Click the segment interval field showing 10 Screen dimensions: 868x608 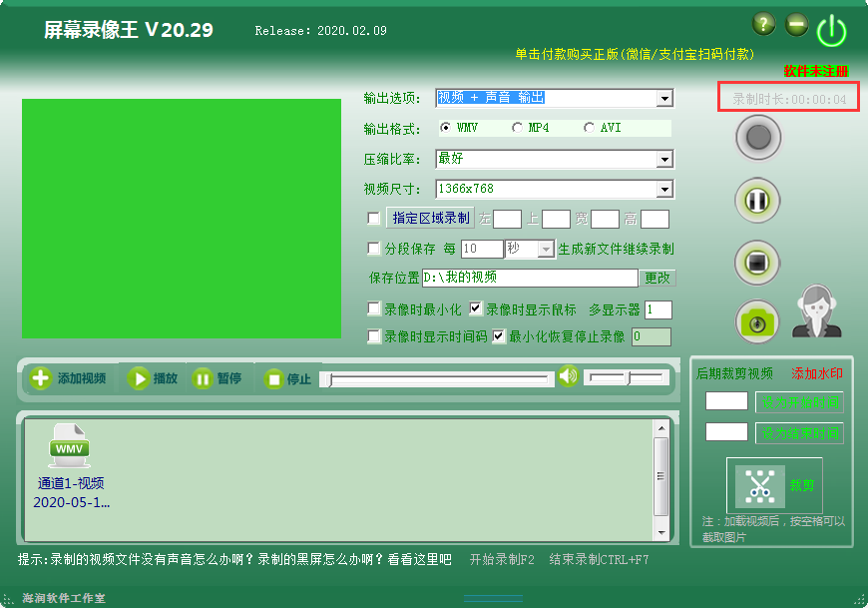pos(482,249)
